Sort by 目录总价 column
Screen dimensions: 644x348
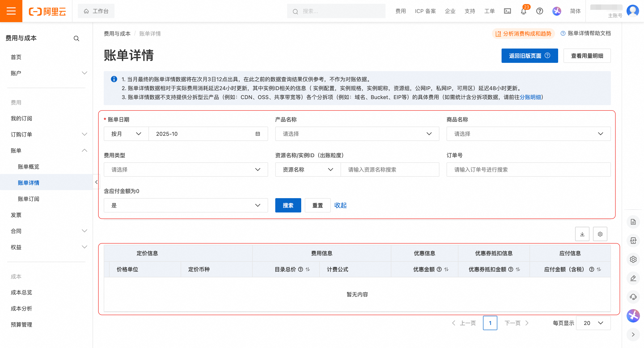pos(308,269)
